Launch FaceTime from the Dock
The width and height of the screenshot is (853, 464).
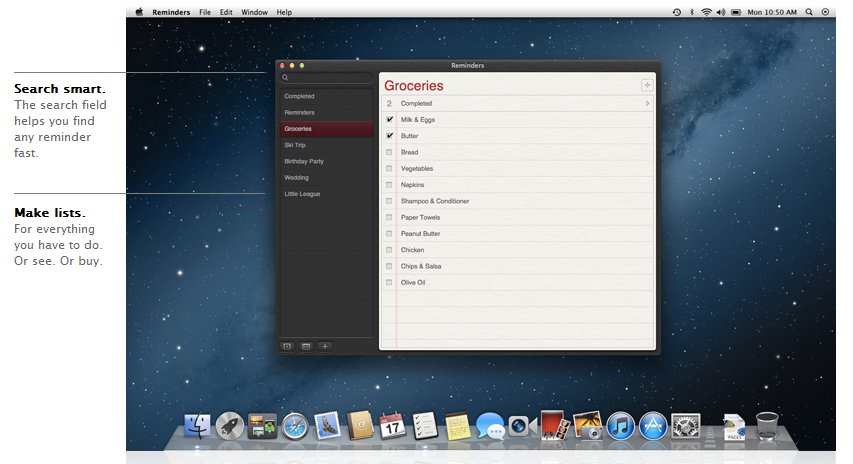coord(522,426)
